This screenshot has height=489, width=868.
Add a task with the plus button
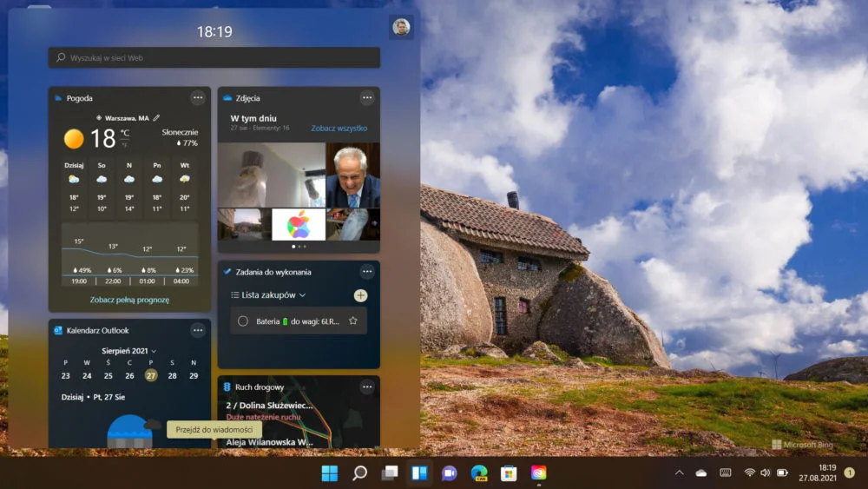click(360, 295)
